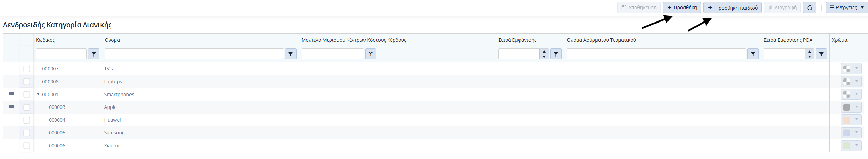This screenshot has height=159, width=868.
Task: Click filter icon for Όνομα Ασύρματου Τερματικού column
Action: click(753, 54)
